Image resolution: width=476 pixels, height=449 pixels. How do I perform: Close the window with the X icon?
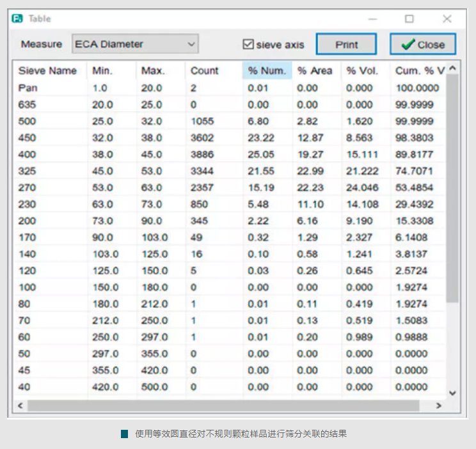click(447, 19)
